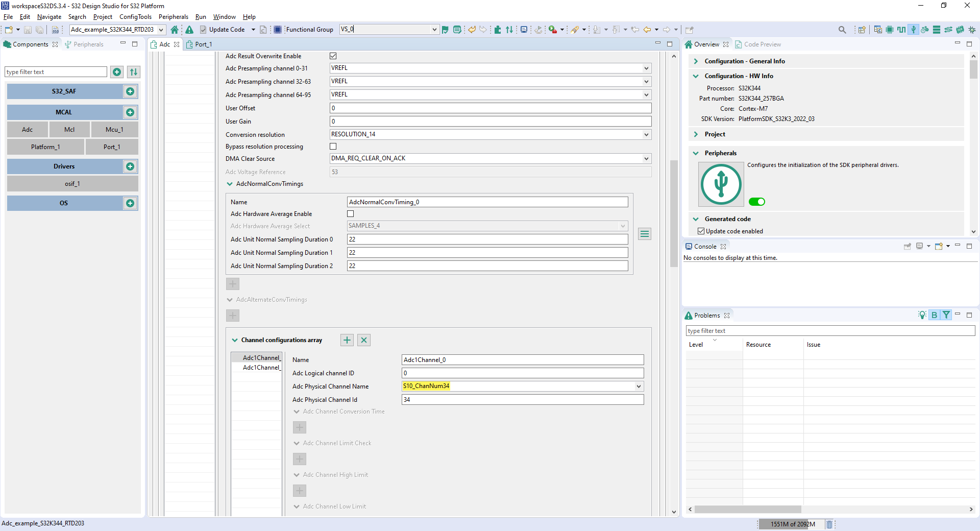Click the search magnifier icon in toolbar
Viewport: 980px width, 531px height.
click(842, 30)
